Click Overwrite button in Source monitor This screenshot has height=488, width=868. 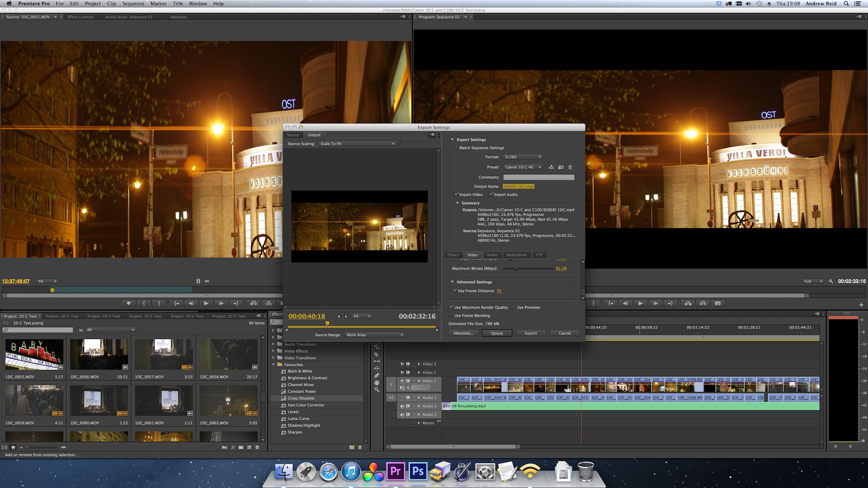tap(269, 303)
